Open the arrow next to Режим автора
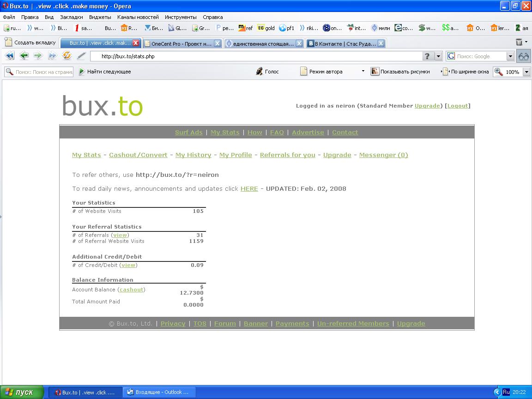The image size is (532, 399). pos(363,71)
